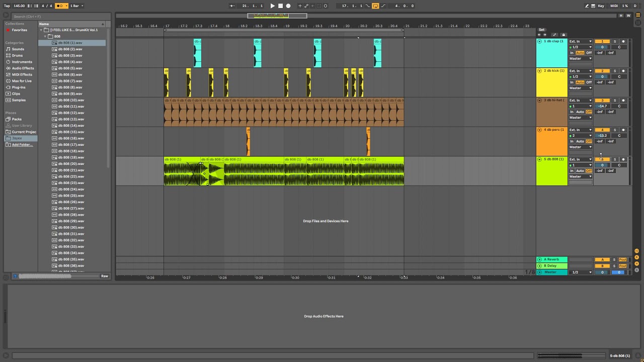The image size is (644, 362).
Task: Open the Master 1/2 output dropdown
Action: [x=581, y=273]
